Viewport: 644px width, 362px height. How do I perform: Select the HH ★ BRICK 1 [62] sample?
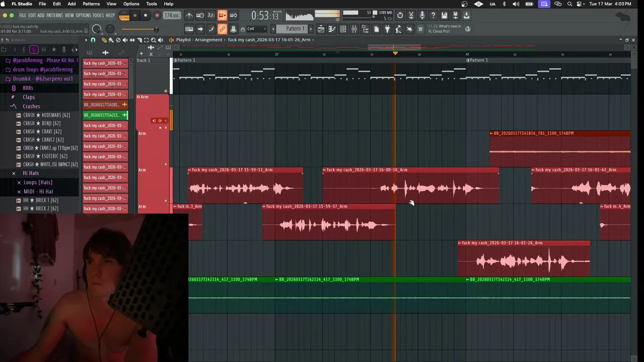click(x=40, y=200)
